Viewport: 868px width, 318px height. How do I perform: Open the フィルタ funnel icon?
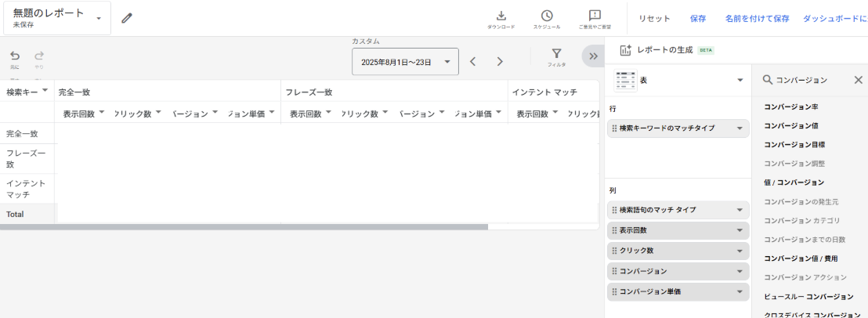click(x=557, y=53)
